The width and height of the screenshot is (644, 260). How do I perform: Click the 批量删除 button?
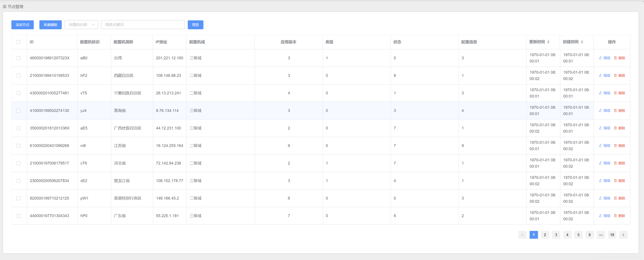[x=51, y=25]
